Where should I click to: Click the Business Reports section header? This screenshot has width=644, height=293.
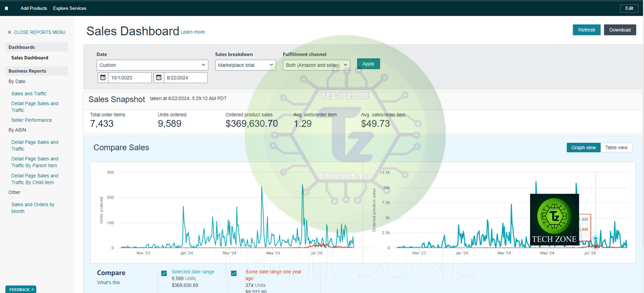[36, 71]
